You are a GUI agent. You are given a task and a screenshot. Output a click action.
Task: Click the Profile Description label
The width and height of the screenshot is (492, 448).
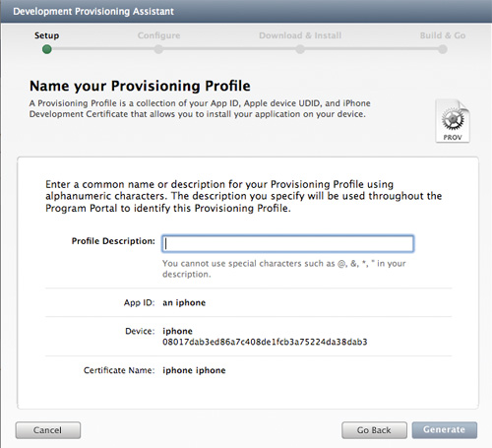point(113,241)
